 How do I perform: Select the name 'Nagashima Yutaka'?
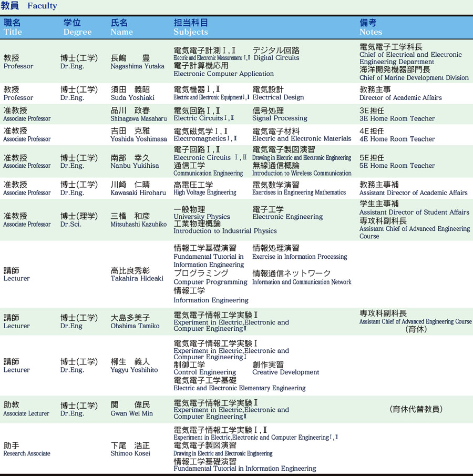(138, 66)
